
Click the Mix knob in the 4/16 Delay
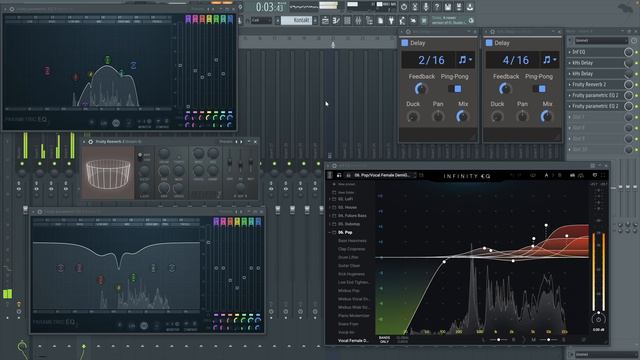coord(546,117)
